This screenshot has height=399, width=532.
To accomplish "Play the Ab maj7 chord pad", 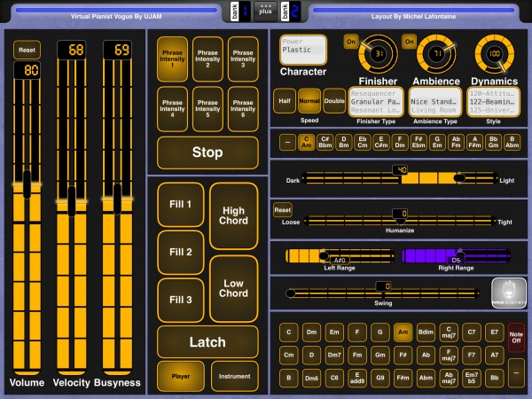I will [449, 378].
